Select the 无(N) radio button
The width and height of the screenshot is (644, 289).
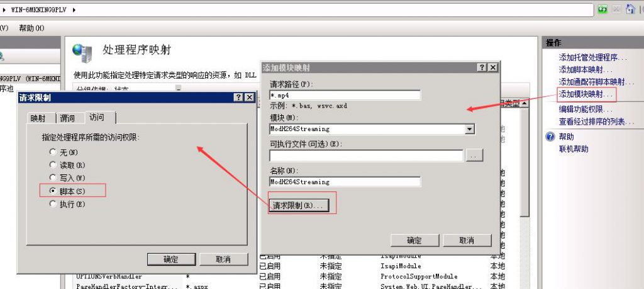click(x=52, y=152)
